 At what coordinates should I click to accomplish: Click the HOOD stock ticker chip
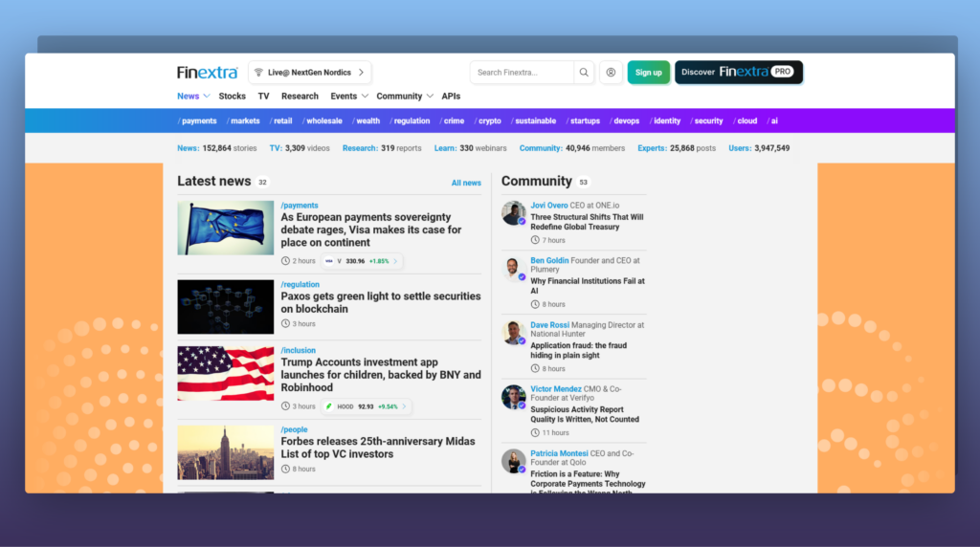[x=367, y=406]
